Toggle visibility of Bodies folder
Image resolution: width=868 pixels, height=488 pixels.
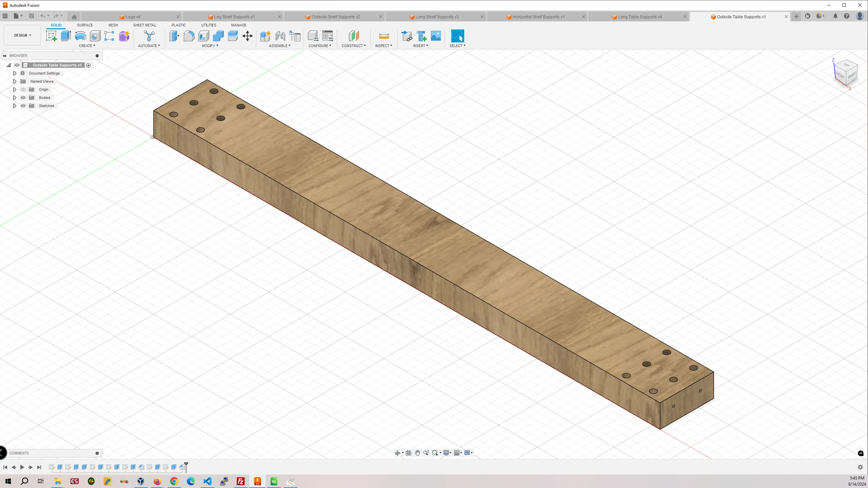tap(23, 98)
